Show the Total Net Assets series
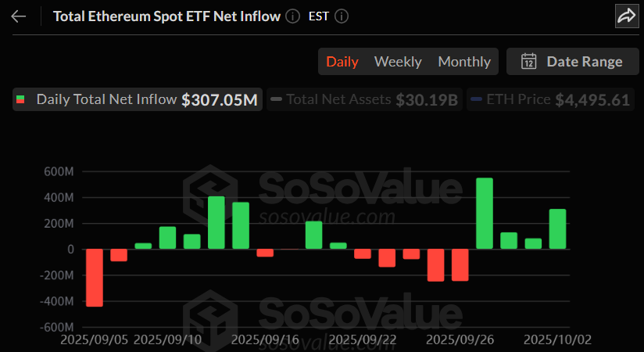 tap(339, 100)
